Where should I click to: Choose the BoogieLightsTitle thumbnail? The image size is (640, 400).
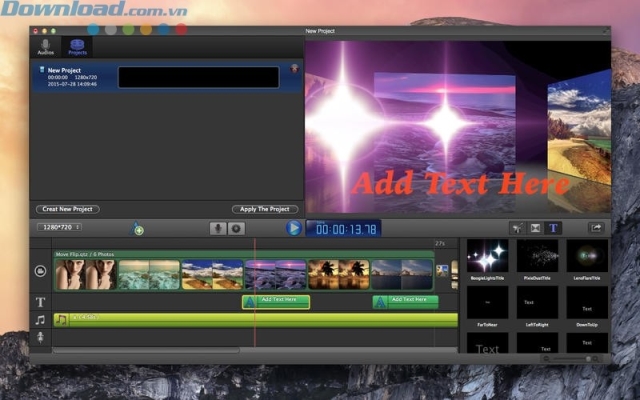point(487,256)
